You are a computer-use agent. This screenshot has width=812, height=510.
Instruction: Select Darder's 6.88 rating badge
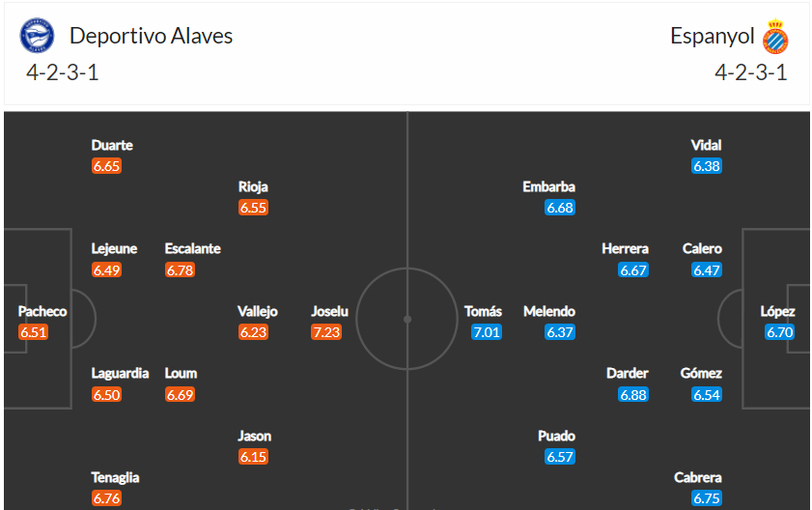click(x=633, y=394)
